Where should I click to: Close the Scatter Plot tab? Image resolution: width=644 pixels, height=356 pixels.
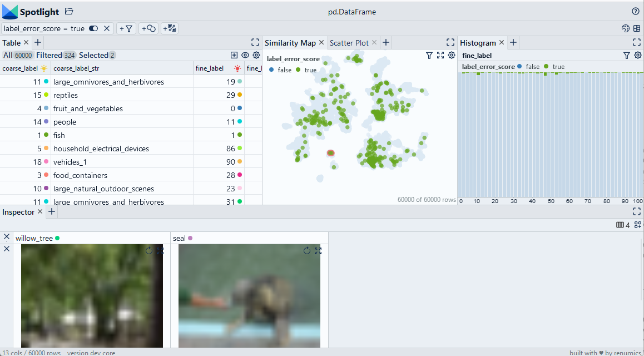point(374,42)
